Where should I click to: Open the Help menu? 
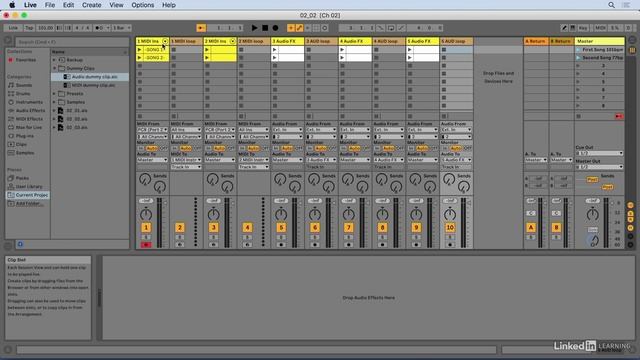tap(169, 5)
